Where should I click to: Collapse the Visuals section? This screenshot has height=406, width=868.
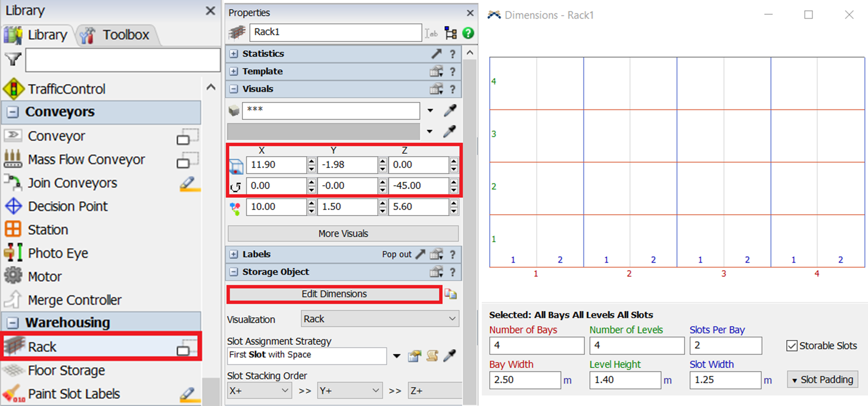coord(234,89)
